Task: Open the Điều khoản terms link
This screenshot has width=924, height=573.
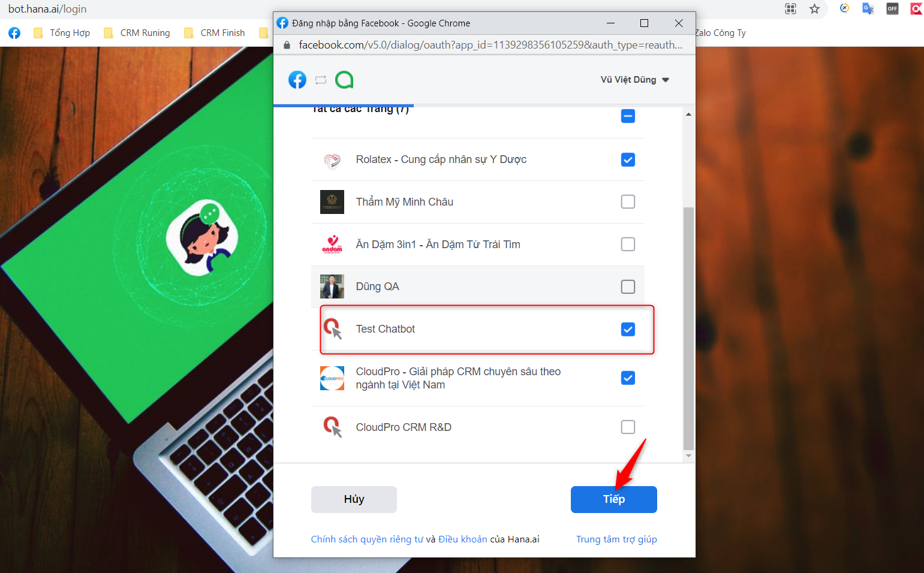Action: [x=463, y=539]
